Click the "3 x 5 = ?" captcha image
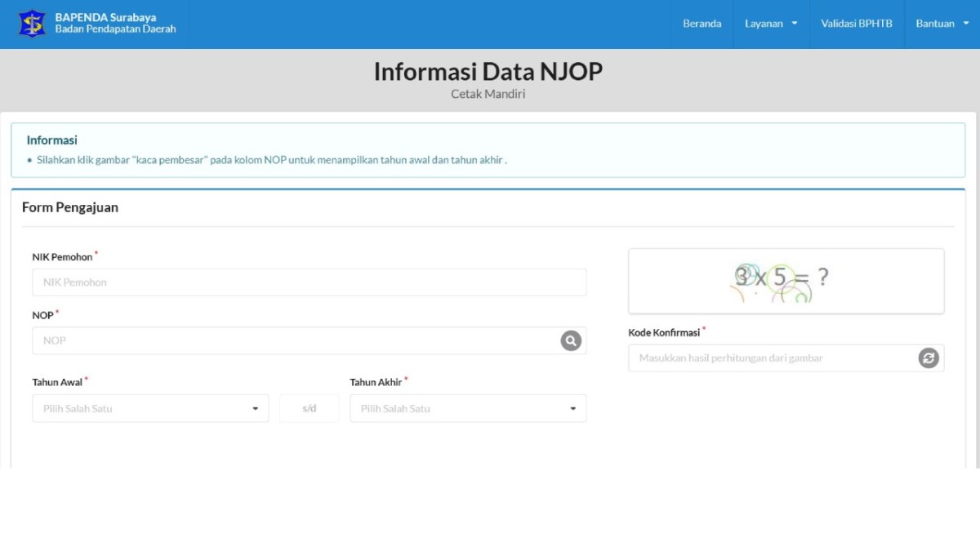The height and width of the screenshot is (551, 980). point(786,281)
